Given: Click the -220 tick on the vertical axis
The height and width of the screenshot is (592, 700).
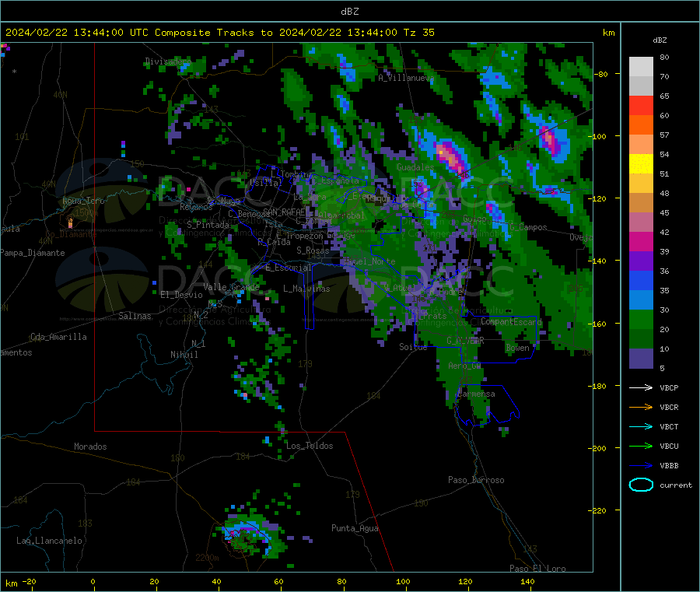Looking at the screenshot, I should (x=599, y=511).
